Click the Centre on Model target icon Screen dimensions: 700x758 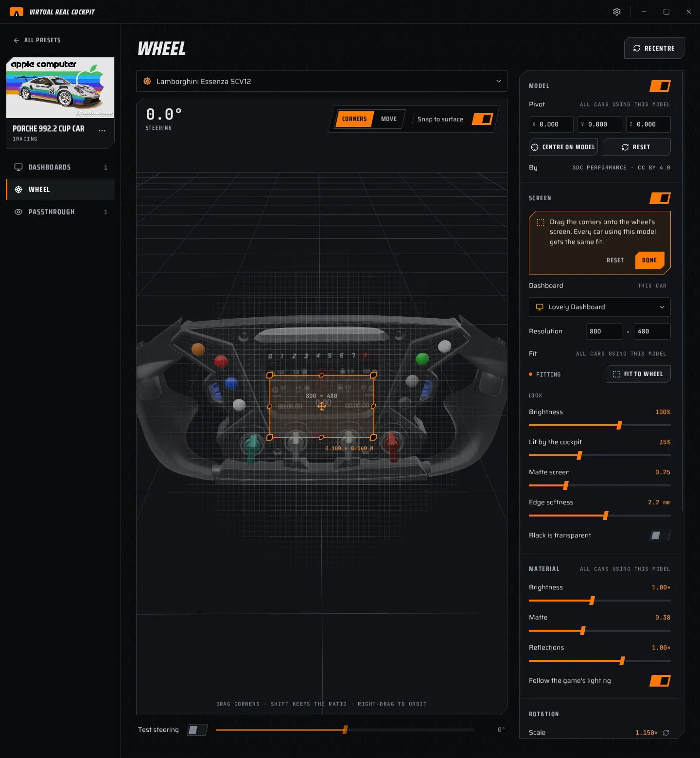[535, 147]
